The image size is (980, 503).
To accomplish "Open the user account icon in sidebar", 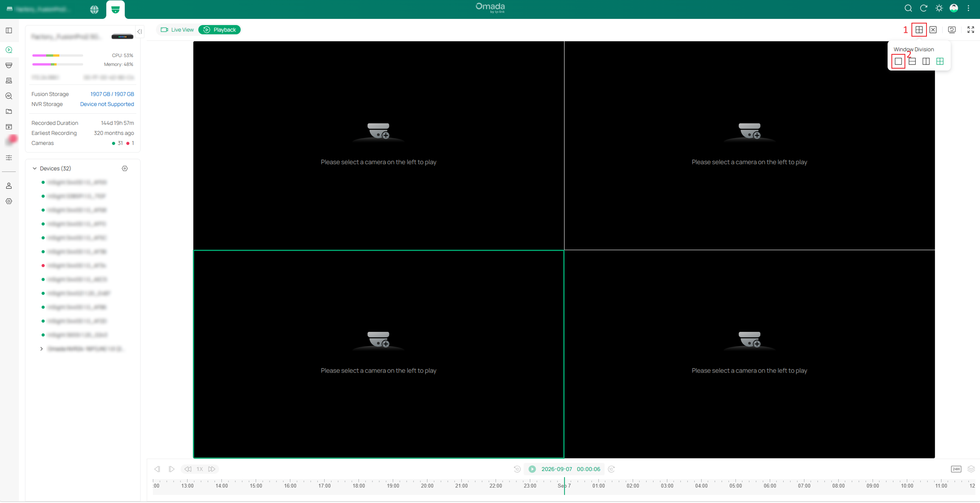I will 9,186.
